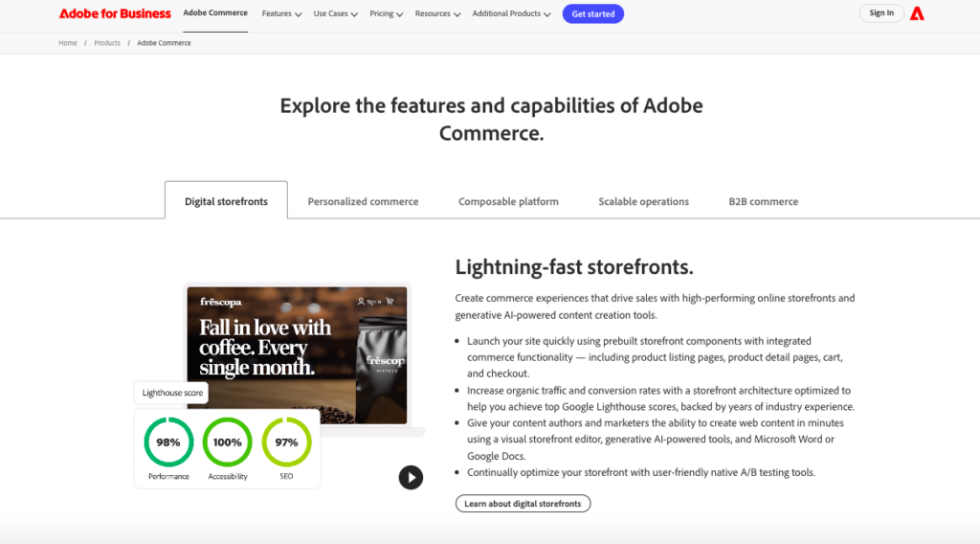Expand the Use Cases dropdown
980x544 pixels.
click(335, 13)
